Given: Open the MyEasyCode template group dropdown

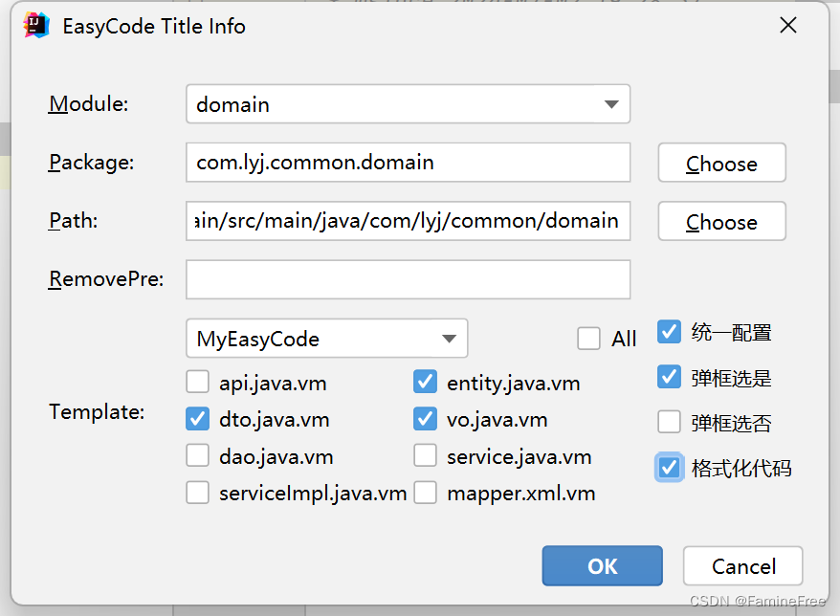Looking at the screenshot, I should [327, 339].
